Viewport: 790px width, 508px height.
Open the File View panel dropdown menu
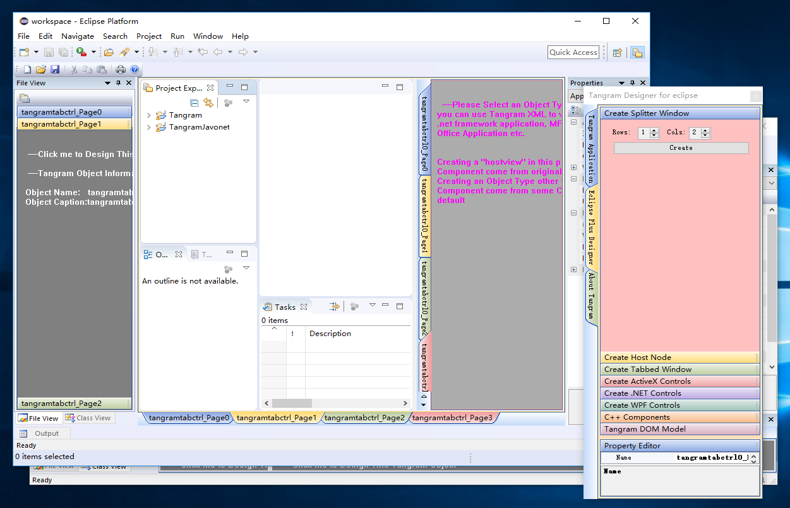click(107, 83)
